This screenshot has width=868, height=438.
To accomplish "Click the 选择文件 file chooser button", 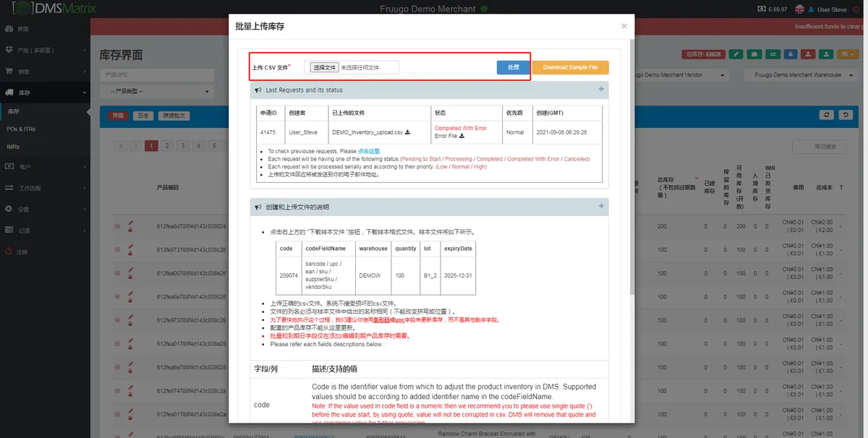I will point(324,67).
